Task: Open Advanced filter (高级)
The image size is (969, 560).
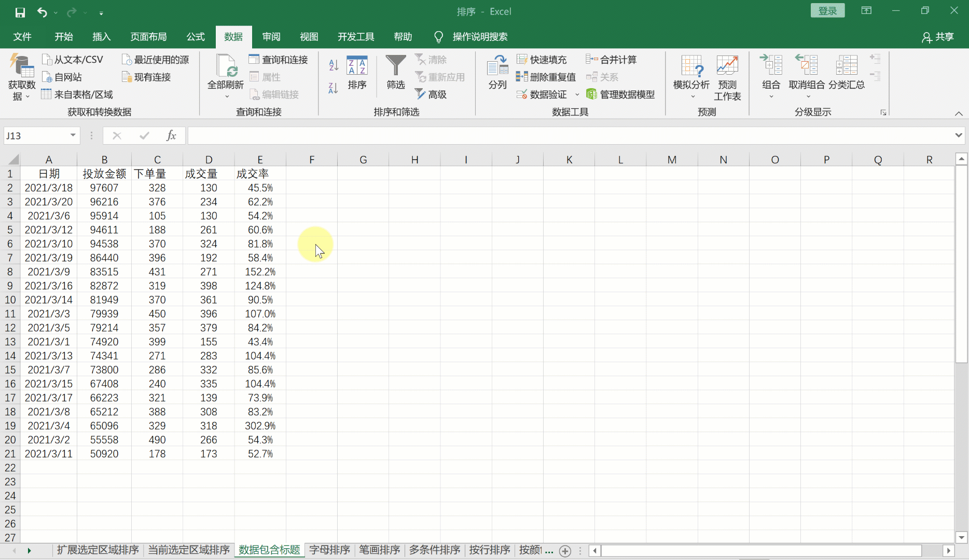Action: (x=431, y=94)
